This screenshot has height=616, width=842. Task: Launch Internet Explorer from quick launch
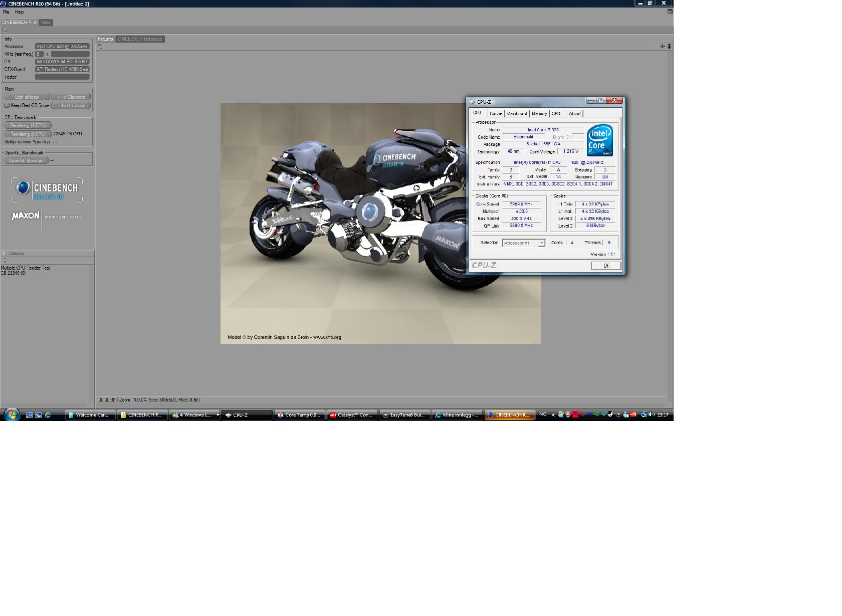point(48,415)
